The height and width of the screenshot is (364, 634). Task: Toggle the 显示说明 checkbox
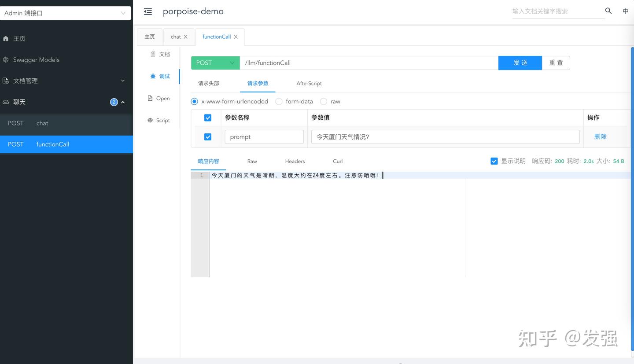[x=494, y=161]
